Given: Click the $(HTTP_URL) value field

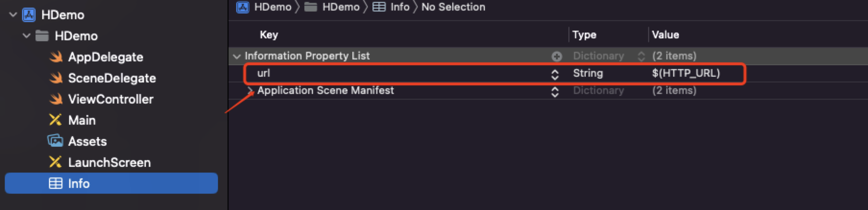Looking at the screenshot, I should (x=686, y=73).
